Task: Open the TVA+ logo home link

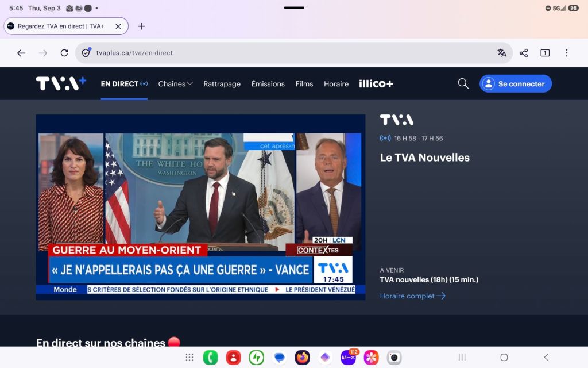Action: (x=61, y=83)
